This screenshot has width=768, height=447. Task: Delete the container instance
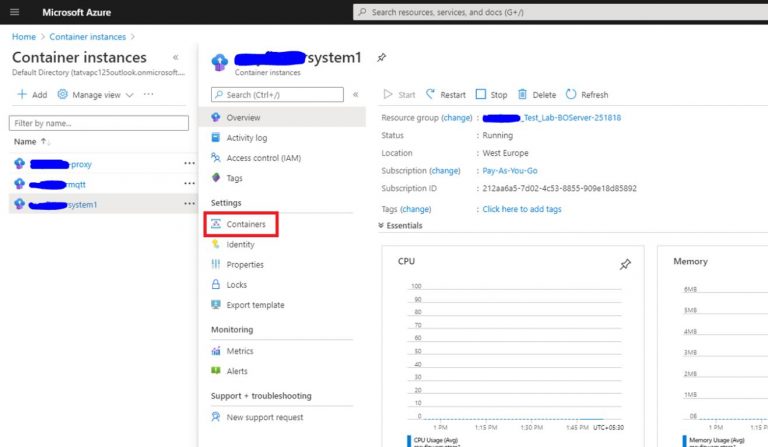537,95
